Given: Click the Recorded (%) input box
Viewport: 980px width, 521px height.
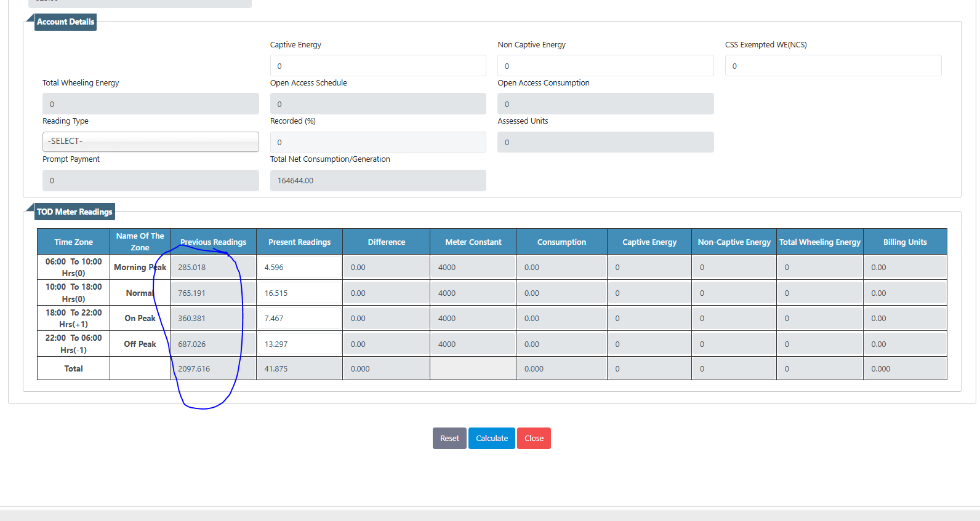Looking at the screenshot, I should (x=377, y=142).
